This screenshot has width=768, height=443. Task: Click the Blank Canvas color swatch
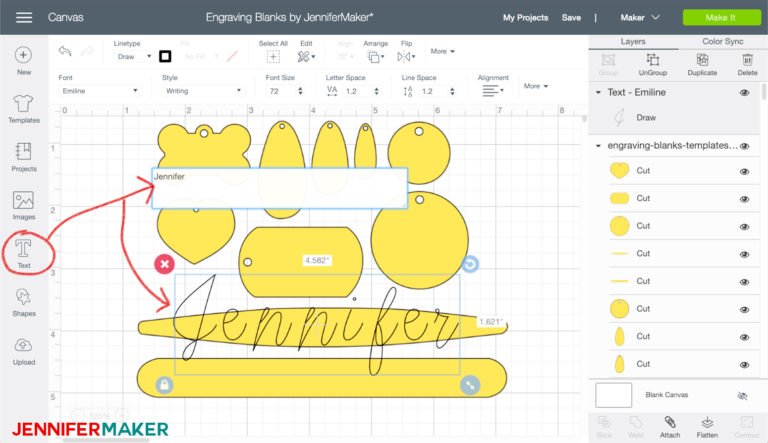(613, 395)
